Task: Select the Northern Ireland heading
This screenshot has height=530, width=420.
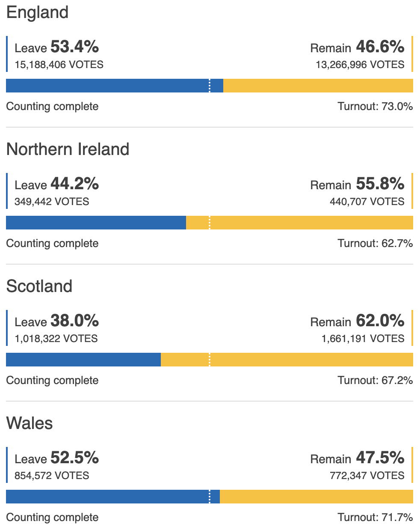Action: (68, 149)
